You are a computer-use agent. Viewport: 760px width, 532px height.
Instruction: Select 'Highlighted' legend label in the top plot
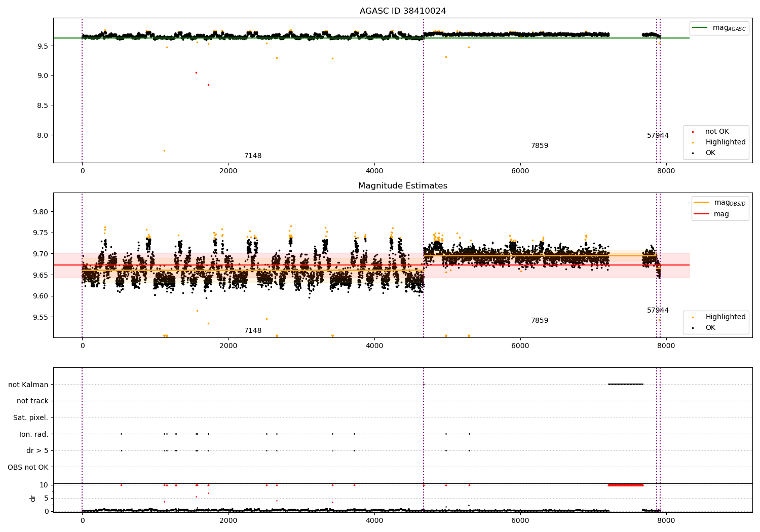[726, 142]
